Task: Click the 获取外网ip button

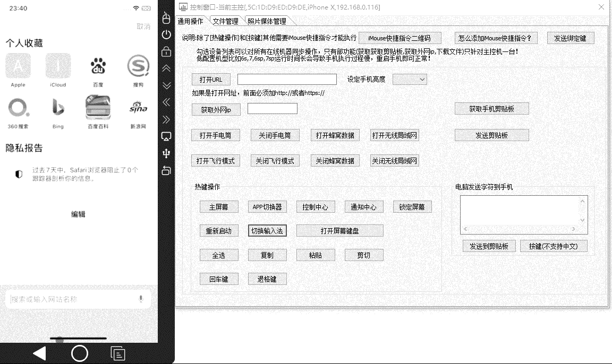Action: pos(216,109)
